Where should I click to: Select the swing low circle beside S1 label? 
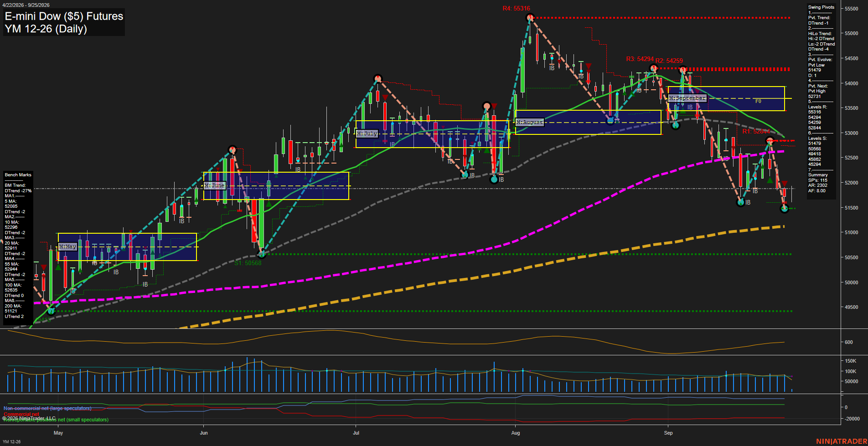pos(261,254)
